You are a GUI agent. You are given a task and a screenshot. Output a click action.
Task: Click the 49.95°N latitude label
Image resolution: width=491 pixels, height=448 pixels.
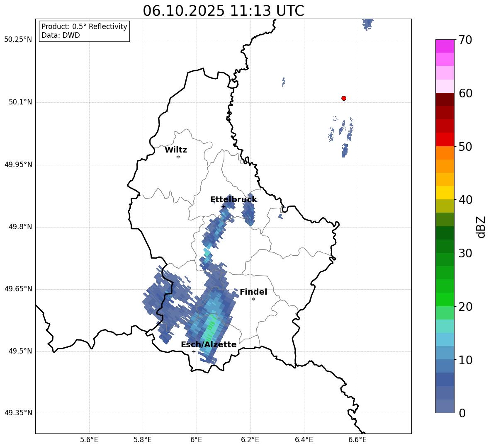click(18, 165)
